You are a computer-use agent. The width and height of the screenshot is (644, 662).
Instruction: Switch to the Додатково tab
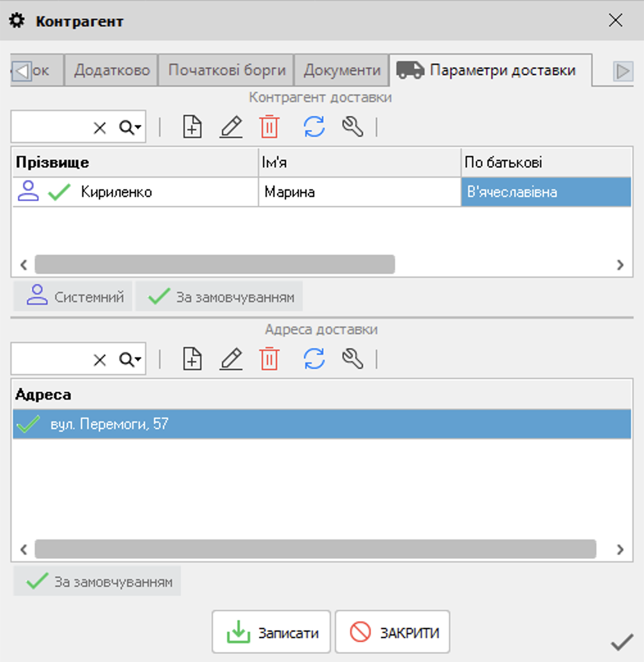(112, 70)
